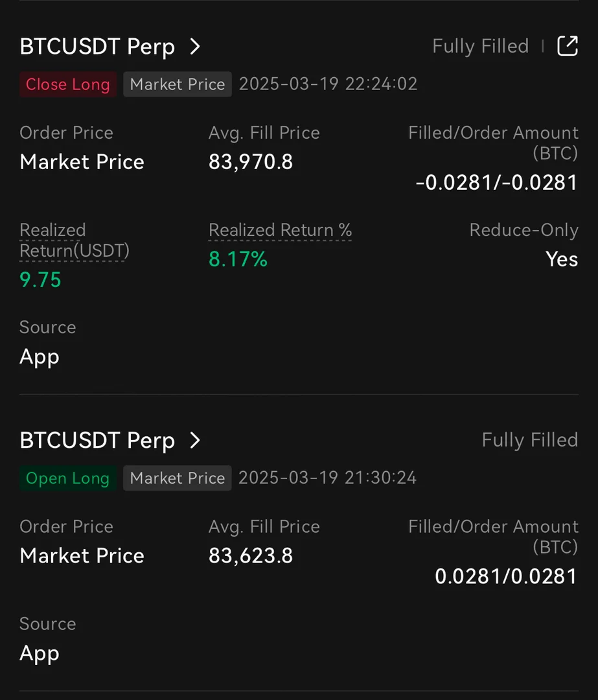Tap Realized Return % underlined label
This screenshot has width=598, height=700.
pos(280,230)
